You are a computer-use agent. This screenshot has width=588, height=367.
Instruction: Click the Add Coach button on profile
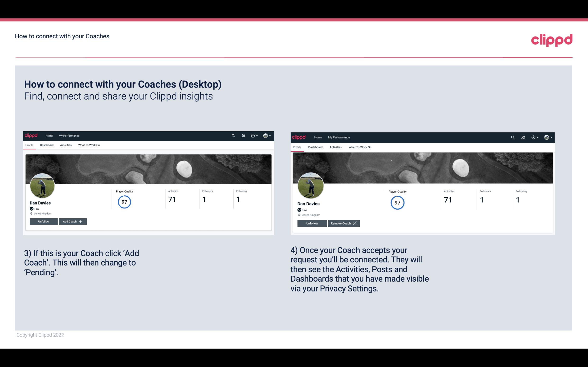tap(72, 221)
